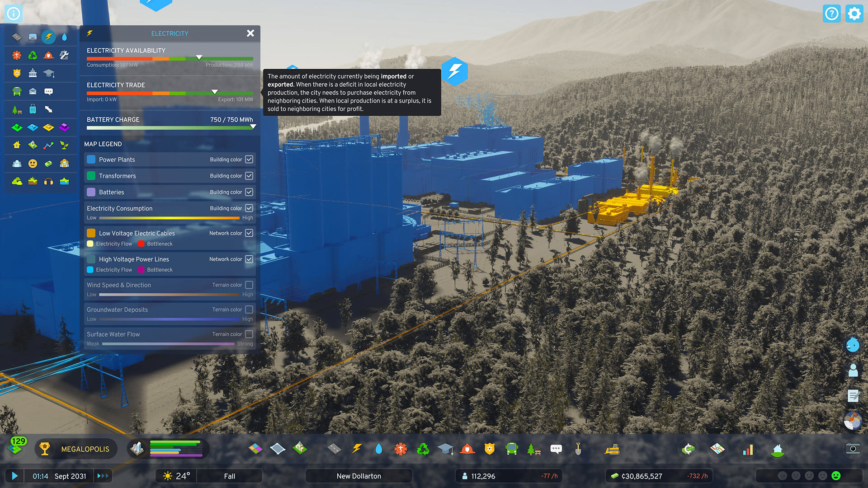Switch to the New Dollarton district name bar
The image size is (868, 488).
359,476
